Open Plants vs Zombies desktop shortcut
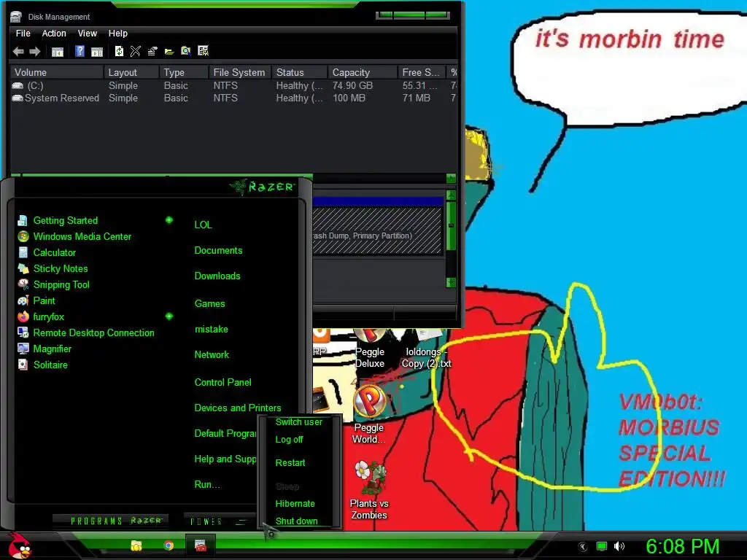Viewport: 747px width, 560px height. click(x=369, y=491)
